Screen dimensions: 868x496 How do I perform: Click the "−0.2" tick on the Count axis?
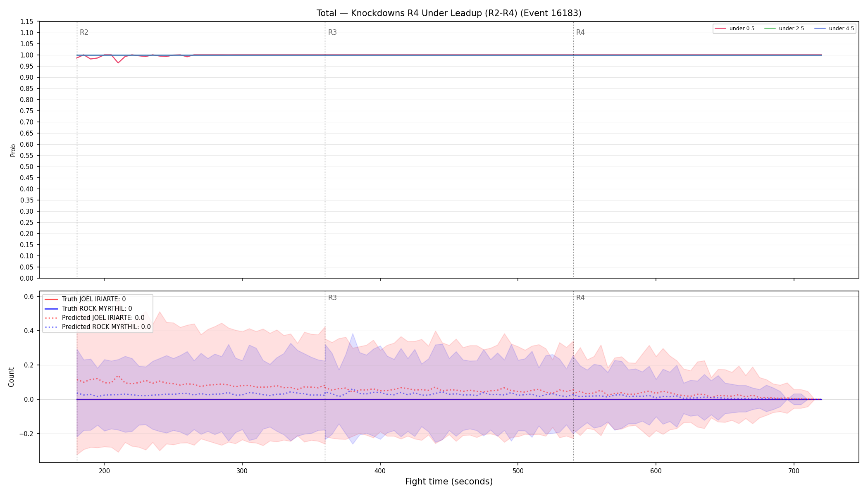tap(26, 434)
